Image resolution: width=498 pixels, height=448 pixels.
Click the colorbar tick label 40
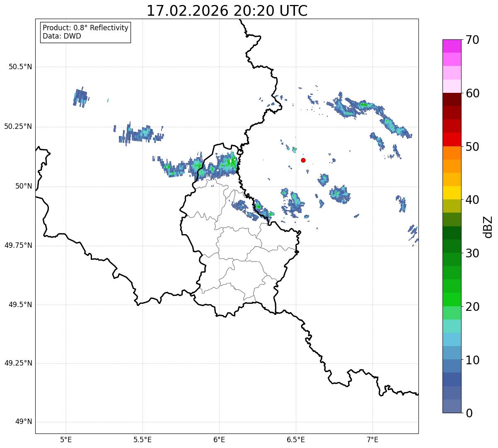coord(472,200)
